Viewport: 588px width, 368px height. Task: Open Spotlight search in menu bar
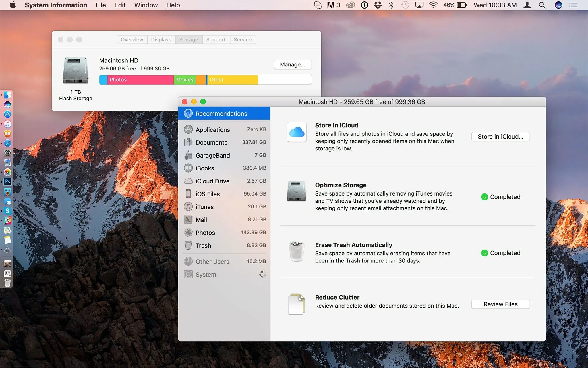(x=542, y=5)
